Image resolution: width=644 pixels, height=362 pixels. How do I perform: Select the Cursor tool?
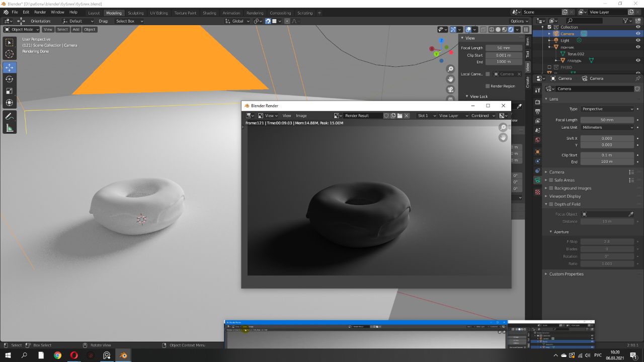(10, 54)
